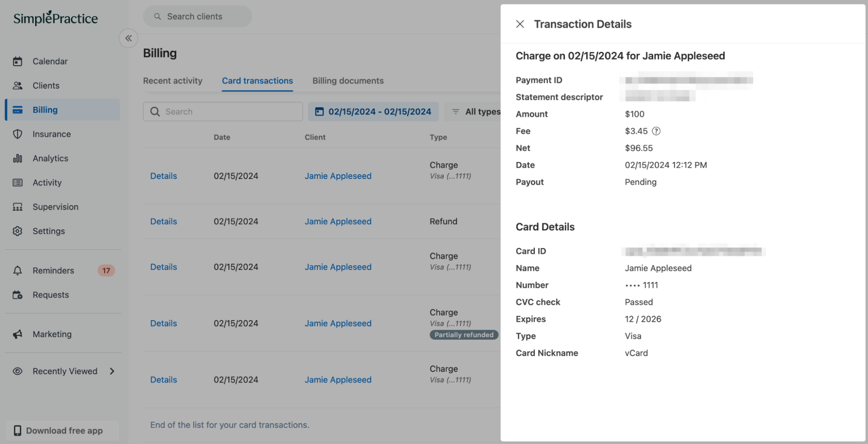Open the date range picker 02/15/2024
The width and height of the screenshot is (868, 444).
[373, 112]
